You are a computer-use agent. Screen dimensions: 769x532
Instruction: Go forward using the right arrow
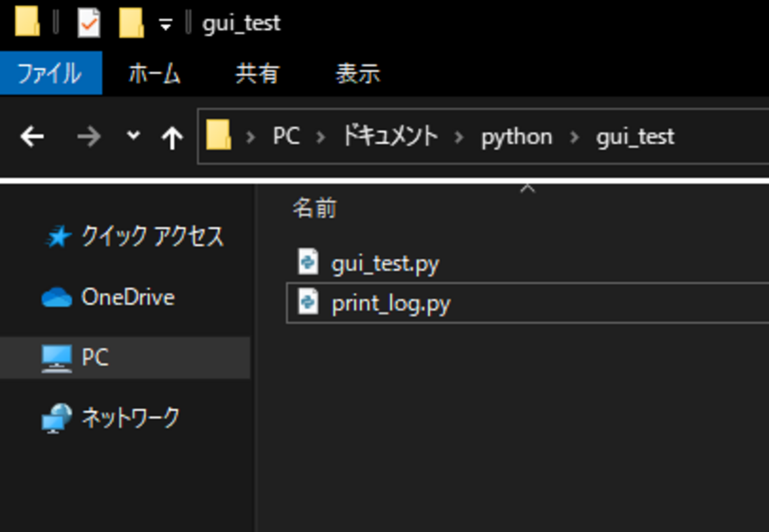[89, 137]
